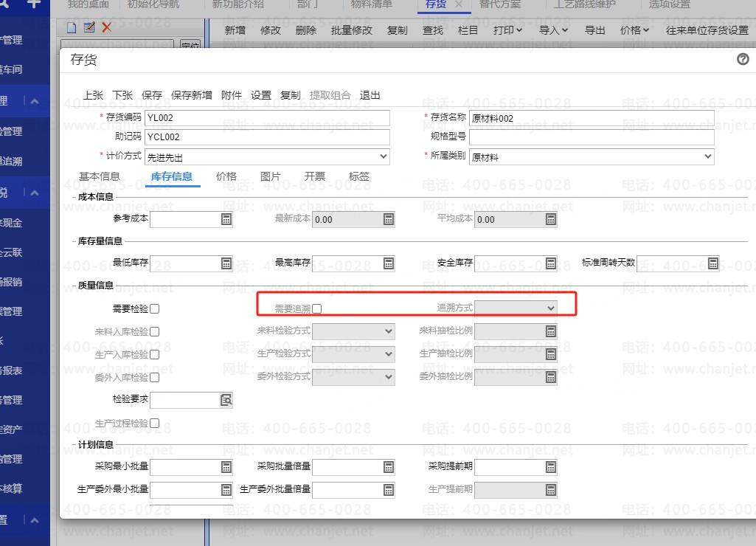Viewport: 756px width, 546px height.
Task: Click the help question mark icon
Action: 743,60
